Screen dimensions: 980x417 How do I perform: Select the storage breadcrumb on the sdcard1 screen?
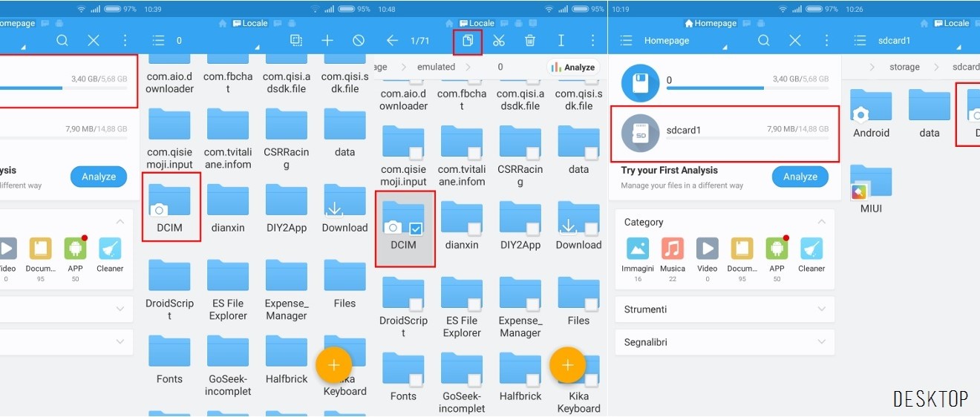904,67
